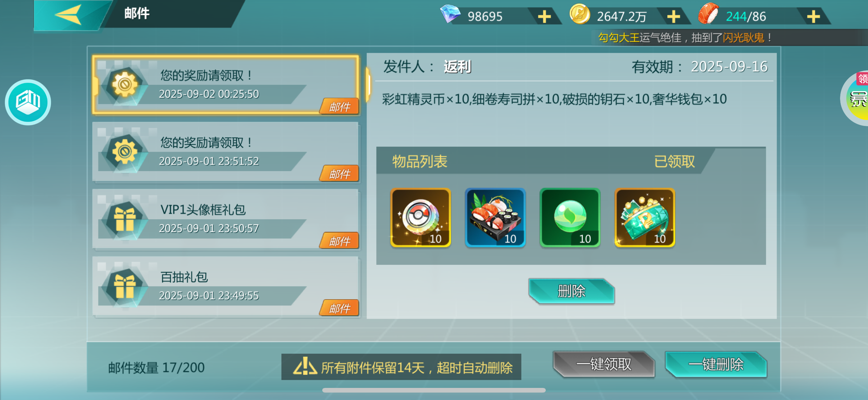Screen dimensions: 868x400
Task: Add sushi stamina with plus icon
Action: [x=813, y=16]
